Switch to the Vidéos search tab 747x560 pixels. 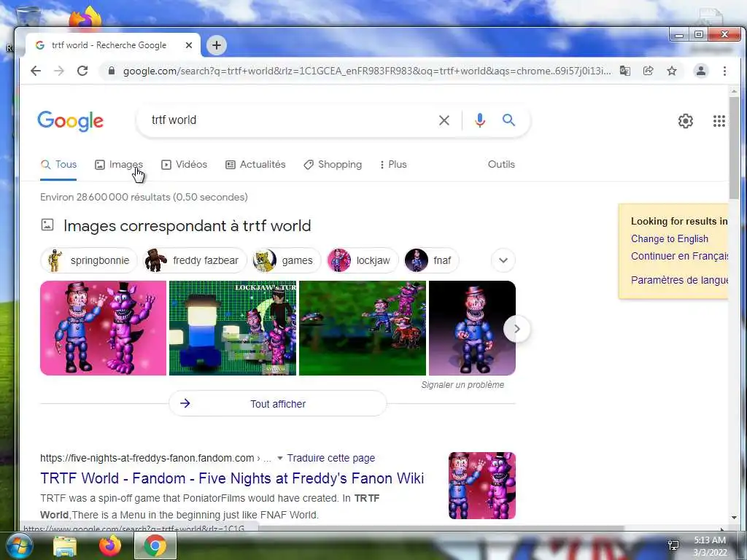tap(185, 164)
